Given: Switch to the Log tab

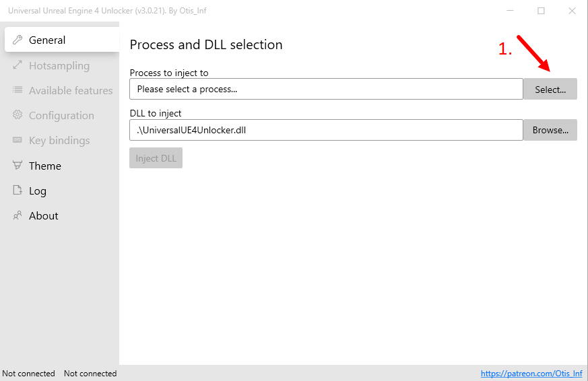Looking at the screenshot, I should click(x=38, y=190).
